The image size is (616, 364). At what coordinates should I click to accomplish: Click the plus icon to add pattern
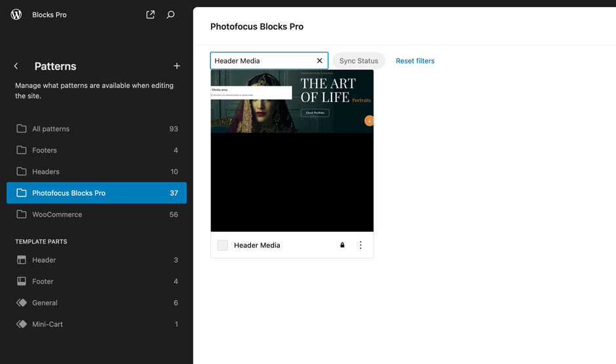point(176,66)
